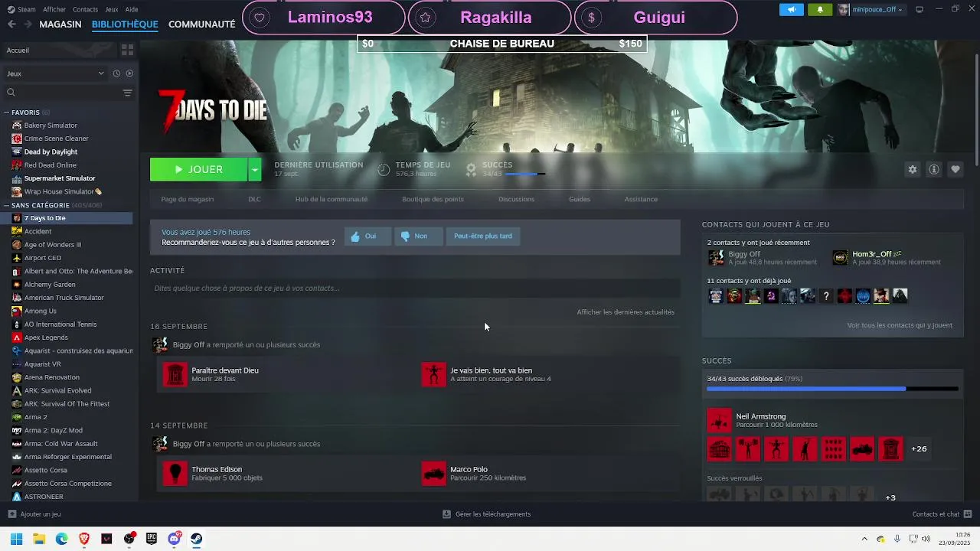
Task: Select Supermarket Simulator in library
Action: coord(60,178)
